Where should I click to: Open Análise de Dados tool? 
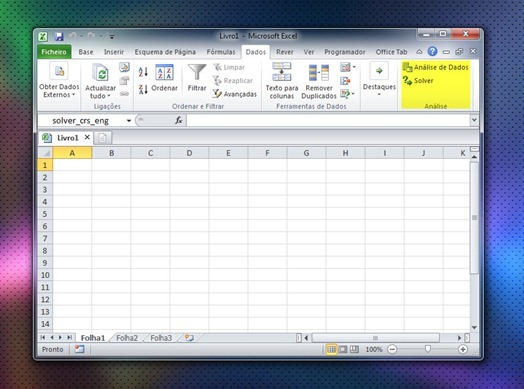(435, 68)
